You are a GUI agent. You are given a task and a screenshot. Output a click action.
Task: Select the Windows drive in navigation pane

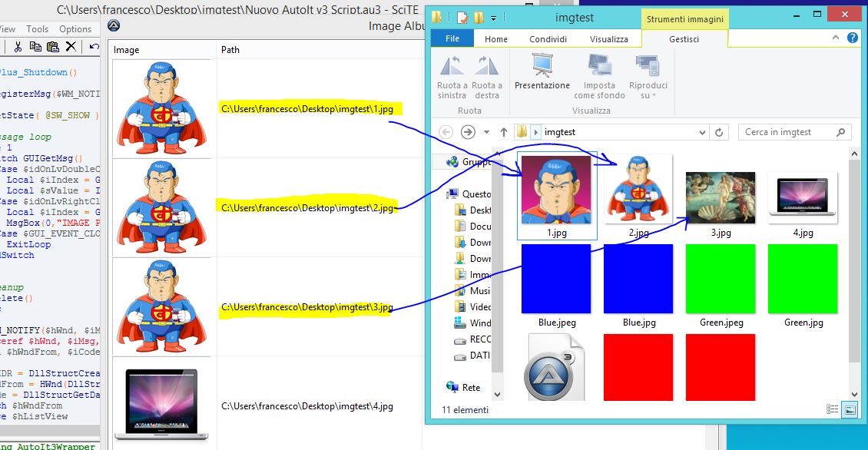473,323
